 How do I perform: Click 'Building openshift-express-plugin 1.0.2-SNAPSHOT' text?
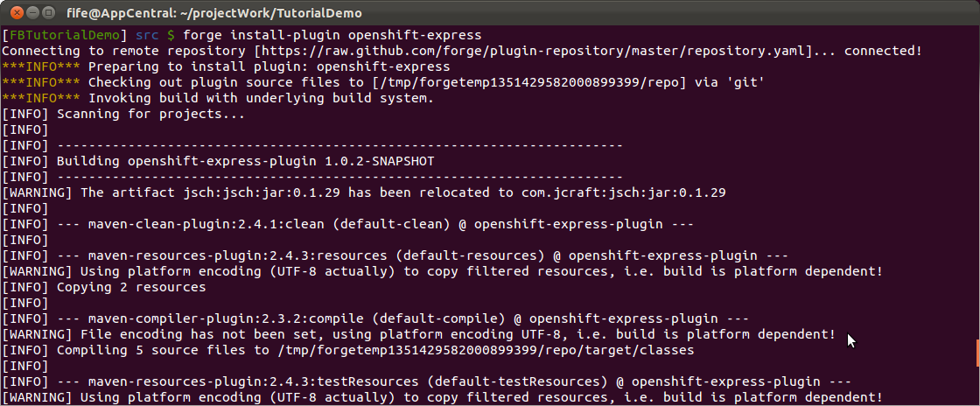point(246,161)
